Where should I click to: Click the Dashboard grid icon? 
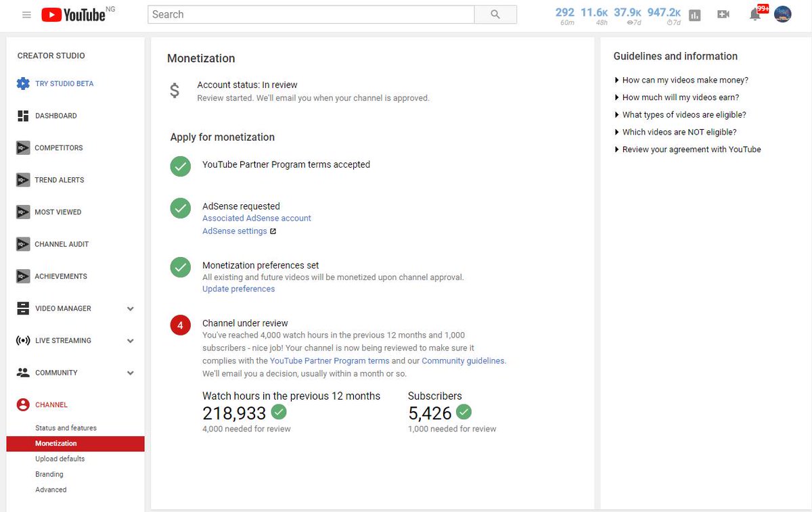[x=23, y=116]
